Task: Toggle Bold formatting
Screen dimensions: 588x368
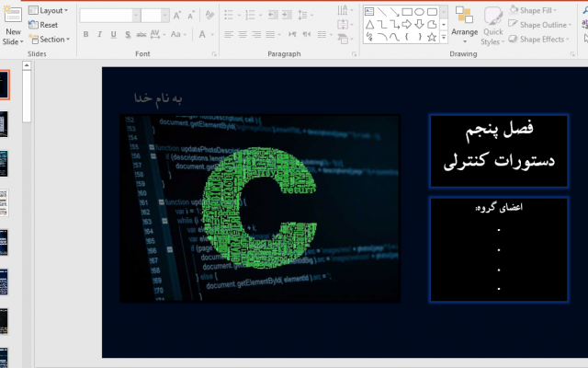Action: pos(85,35)
